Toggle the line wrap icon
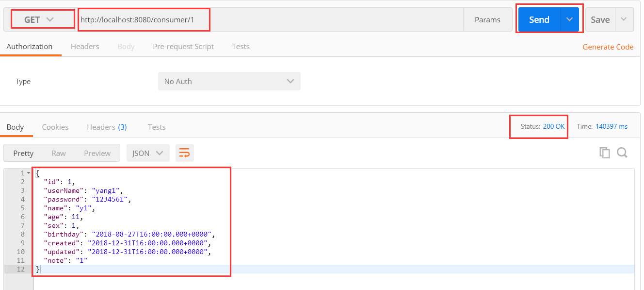Image resolution: width=644 pixels, height=290 pixels. (185, 153)
